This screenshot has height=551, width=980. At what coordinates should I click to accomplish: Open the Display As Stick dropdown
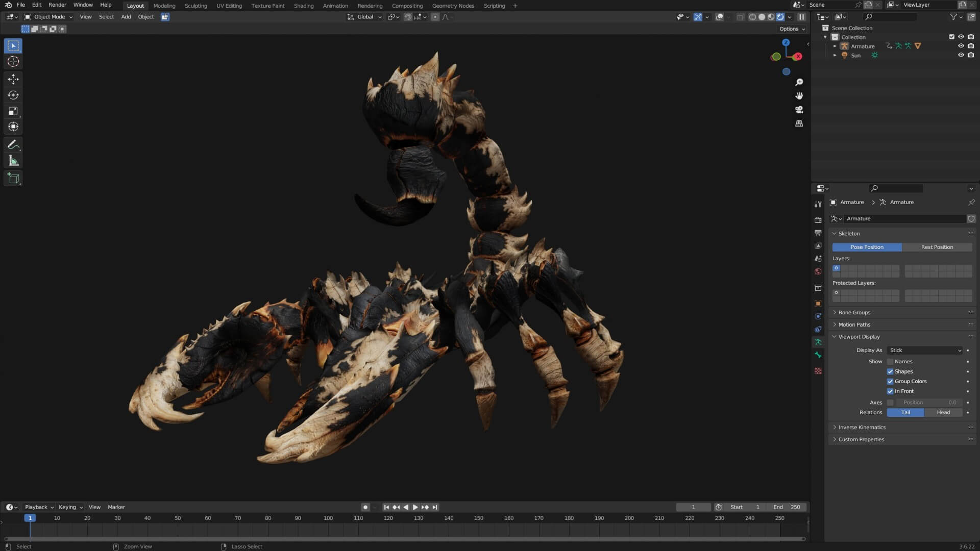(x=925, y=350)
